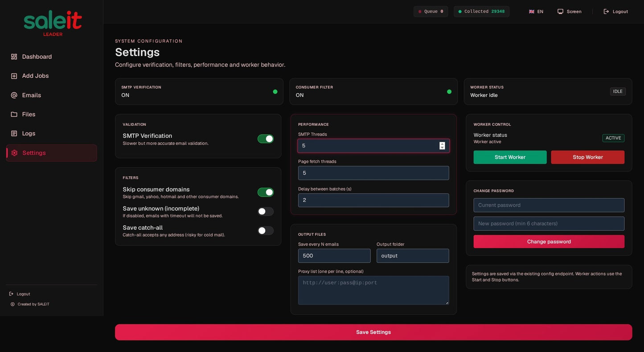644x352 pixels.
Task: Click the Screen button in header
Action: pyautogui.click(x=570, y=12)
